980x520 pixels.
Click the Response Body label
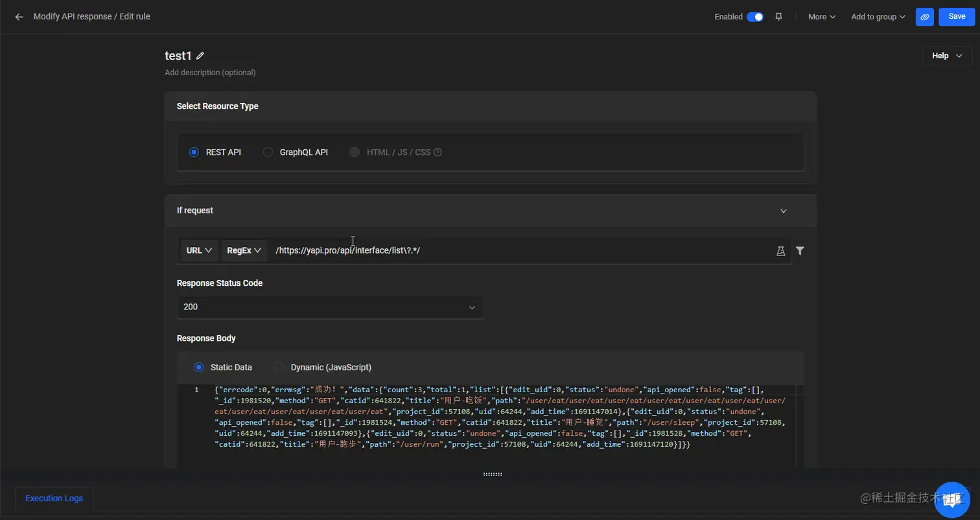point(206,338)
